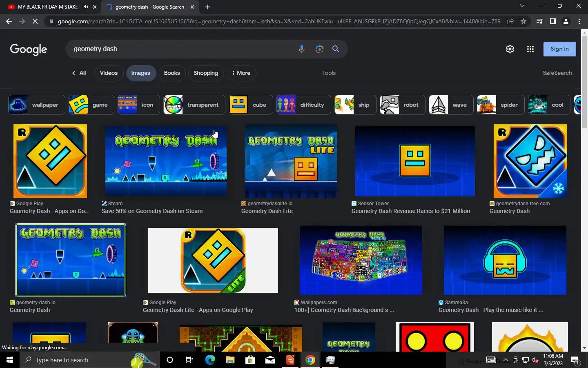Open the Chrome profile icon

click(566, 21)
